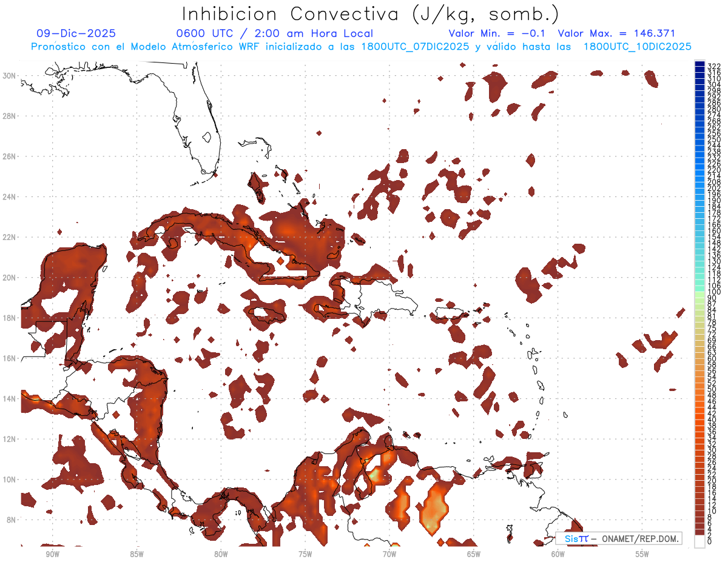Click the 60W longitude label

tap(558, 554)
